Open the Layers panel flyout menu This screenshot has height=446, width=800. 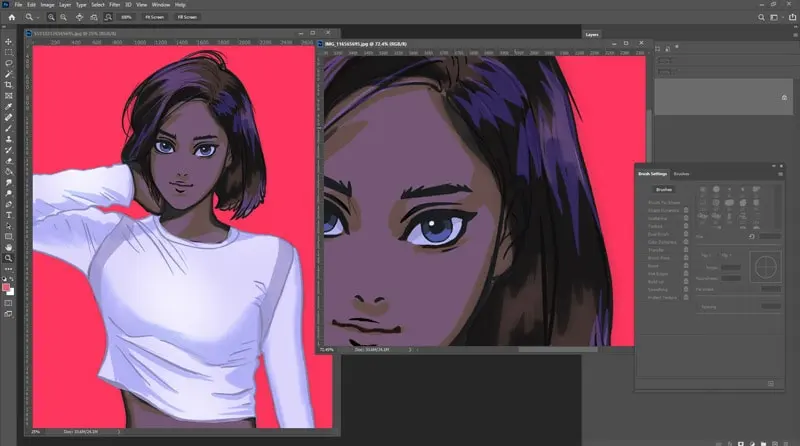click(795, 35)
